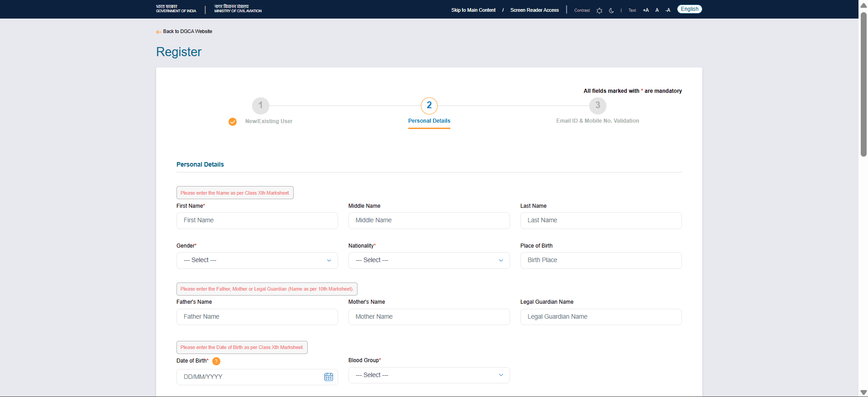The image size is (868, 397).
Task: Click the light contrast sun icon
Action: 599,10
